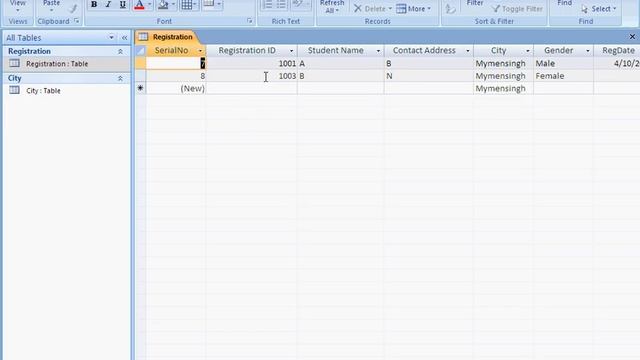Collapse the City group in navigation pane
This screenshot has width=640, height=360.
pyautogui.click(x=120, y=78)
